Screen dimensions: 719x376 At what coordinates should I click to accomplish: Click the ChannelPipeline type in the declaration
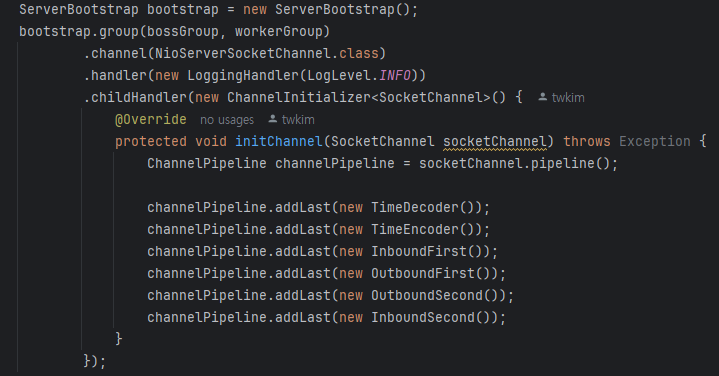tap(207, 164)
